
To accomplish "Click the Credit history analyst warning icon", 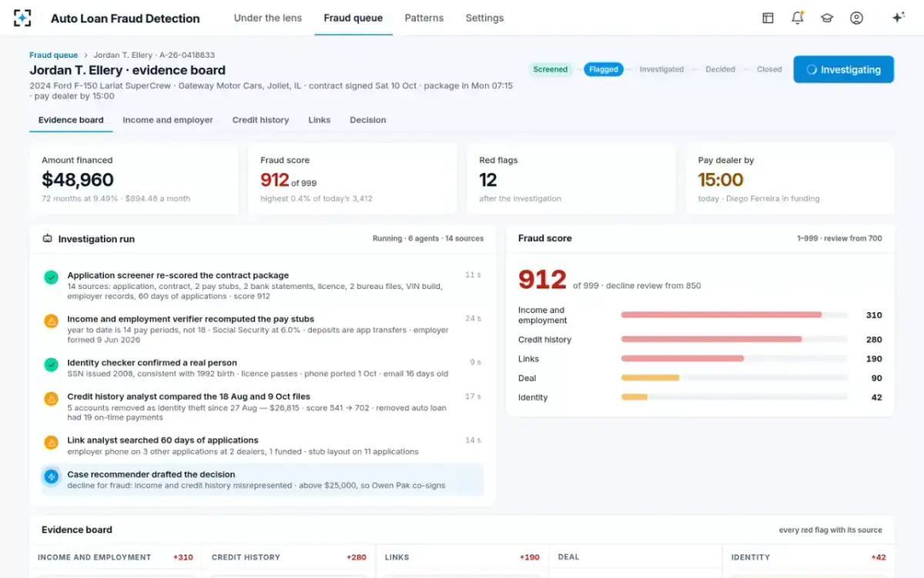I will (x=51, y=399).
